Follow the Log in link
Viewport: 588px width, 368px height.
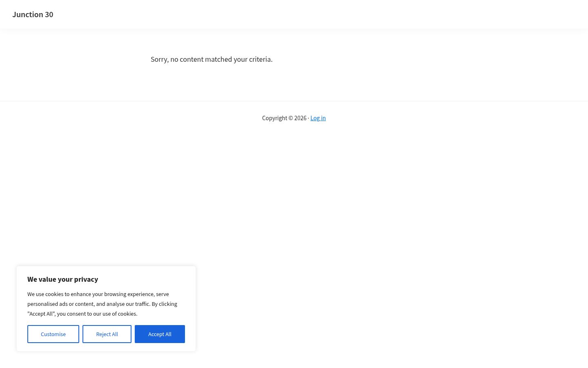318,118
